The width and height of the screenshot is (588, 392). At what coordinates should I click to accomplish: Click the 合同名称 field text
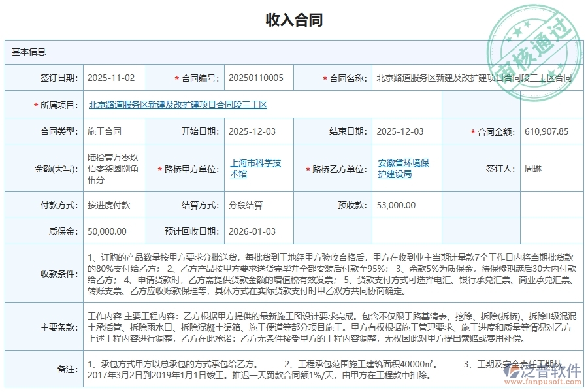pyautogui.click(x=474, y=78)
